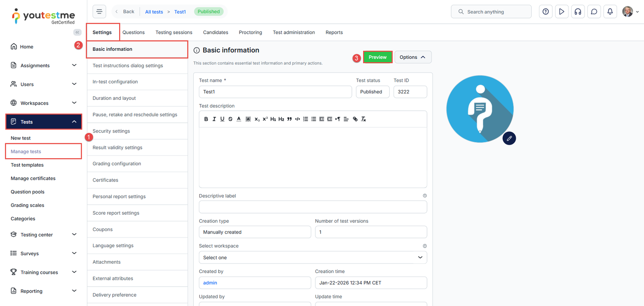Image resolution: width=644 pixels, height=306 pixels.
Task: Open the Proctoring tab
Action: pyautogui.click(x=250, y=33)
